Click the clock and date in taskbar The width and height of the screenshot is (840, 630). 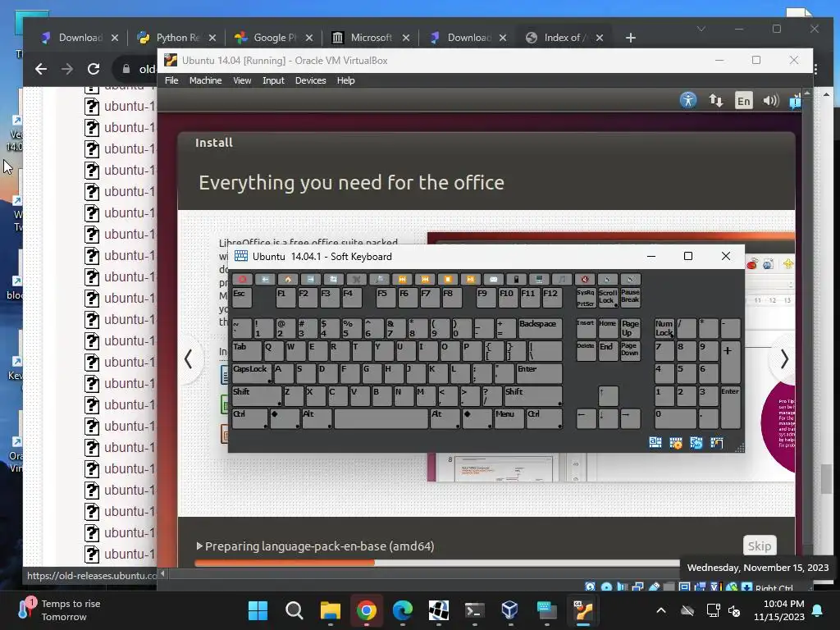tap(779, 610)
